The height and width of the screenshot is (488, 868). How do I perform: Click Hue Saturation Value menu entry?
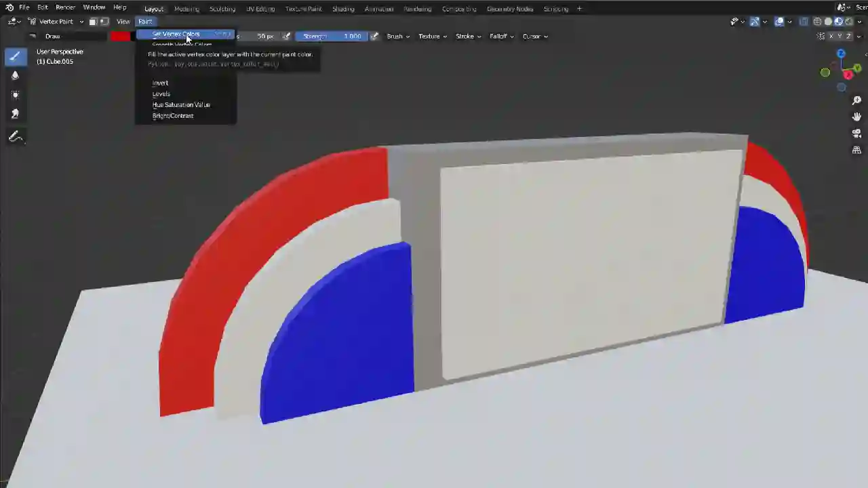181,104
